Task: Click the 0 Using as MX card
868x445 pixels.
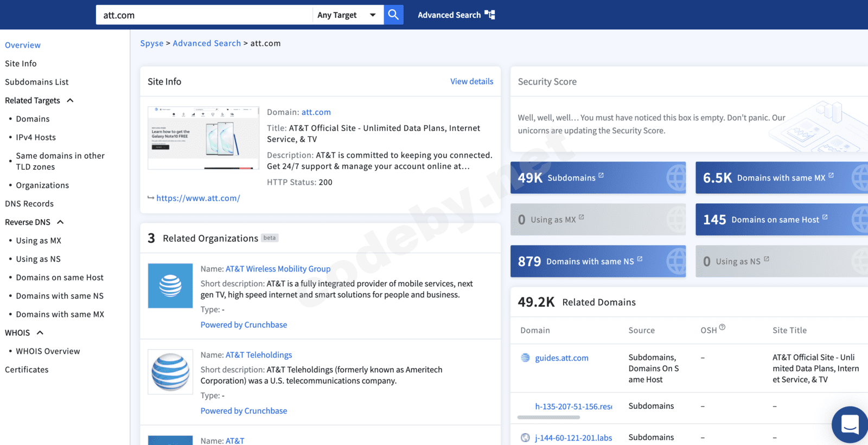Action: click(598, 220)
